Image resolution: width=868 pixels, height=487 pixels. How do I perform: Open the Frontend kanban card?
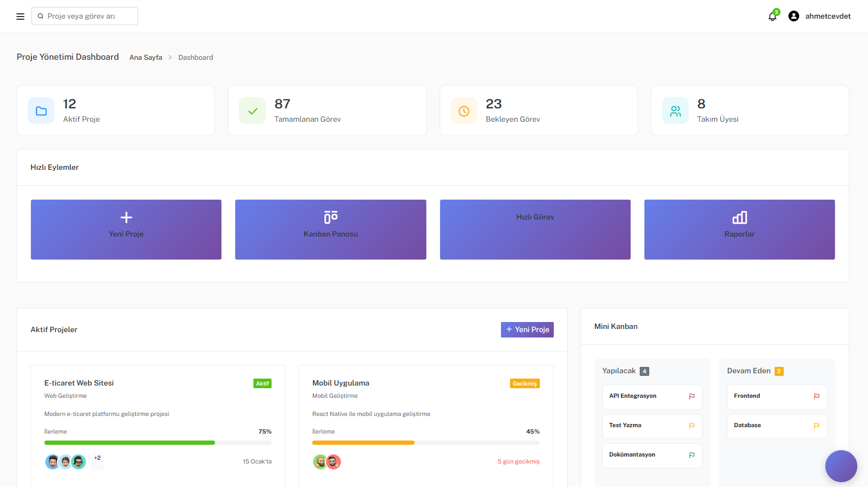pyautogui.click(x=768, y=396)
